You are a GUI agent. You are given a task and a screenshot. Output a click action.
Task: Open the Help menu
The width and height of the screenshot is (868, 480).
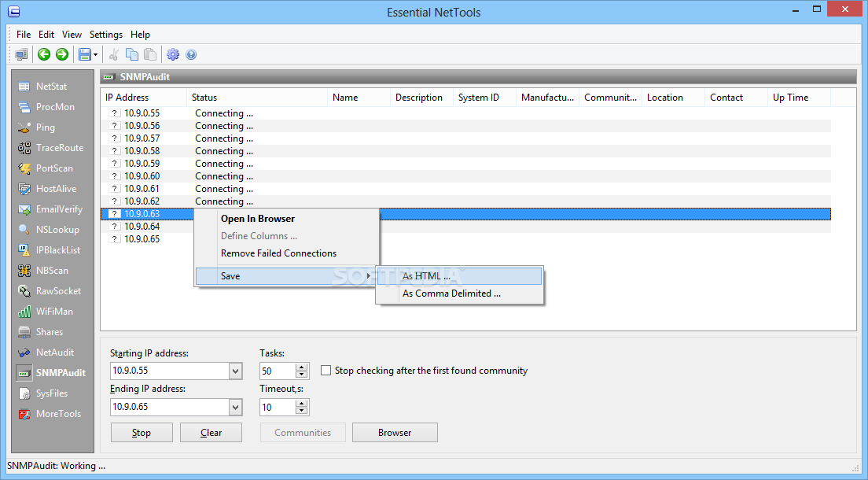coord(141,35)
